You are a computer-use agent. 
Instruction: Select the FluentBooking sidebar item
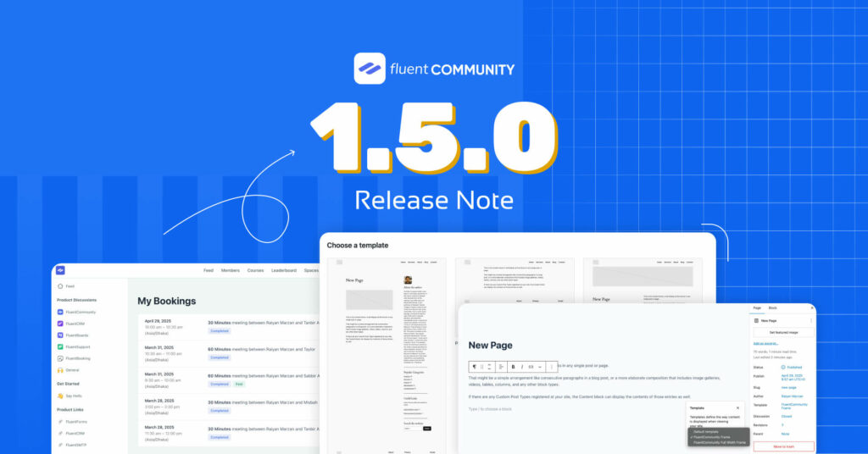[79, 358]
